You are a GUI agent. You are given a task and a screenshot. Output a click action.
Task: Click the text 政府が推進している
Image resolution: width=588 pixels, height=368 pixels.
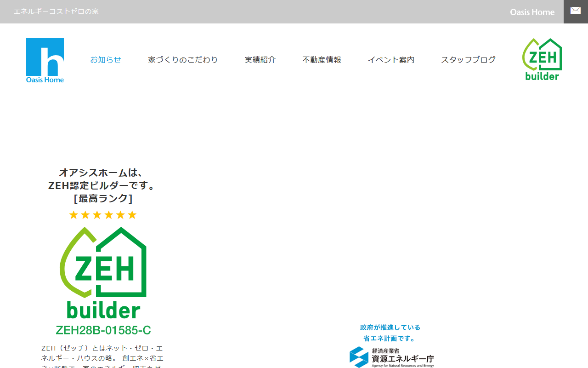click(390, 328)
